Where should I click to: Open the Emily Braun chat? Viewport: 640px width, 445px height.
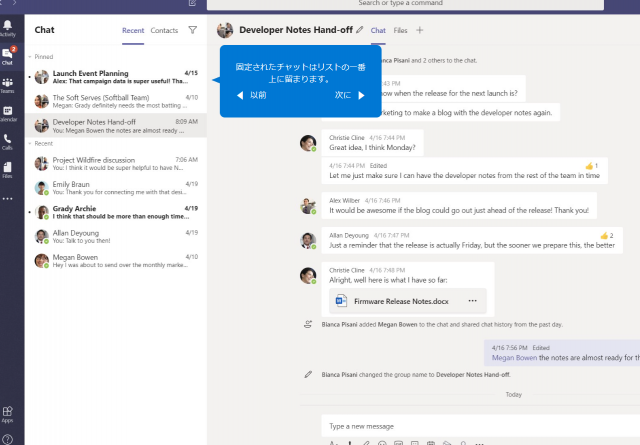coord(116,188)
